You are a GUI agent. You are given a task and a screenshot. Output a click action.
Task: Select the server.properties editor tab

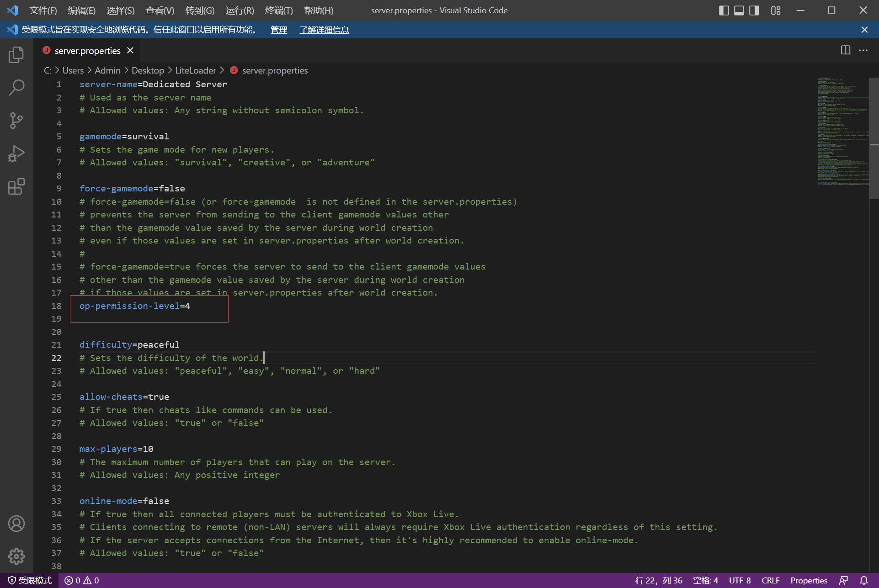pos(86,50)
